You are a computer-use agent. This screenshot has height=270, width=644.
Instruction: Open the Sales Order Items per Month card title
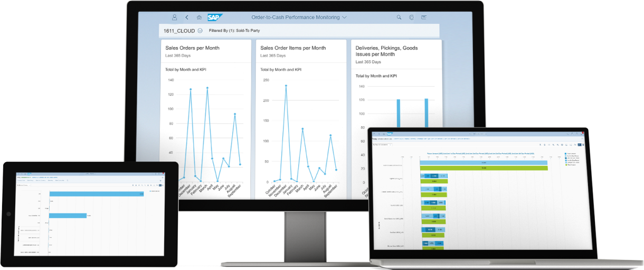293,48
